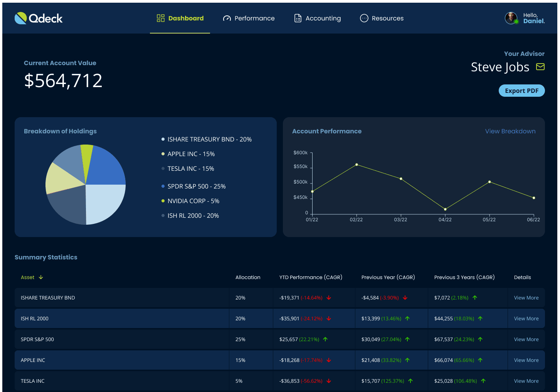
Task: Click the envelope icon beside Steve Jobs
Action: point(540,67)
